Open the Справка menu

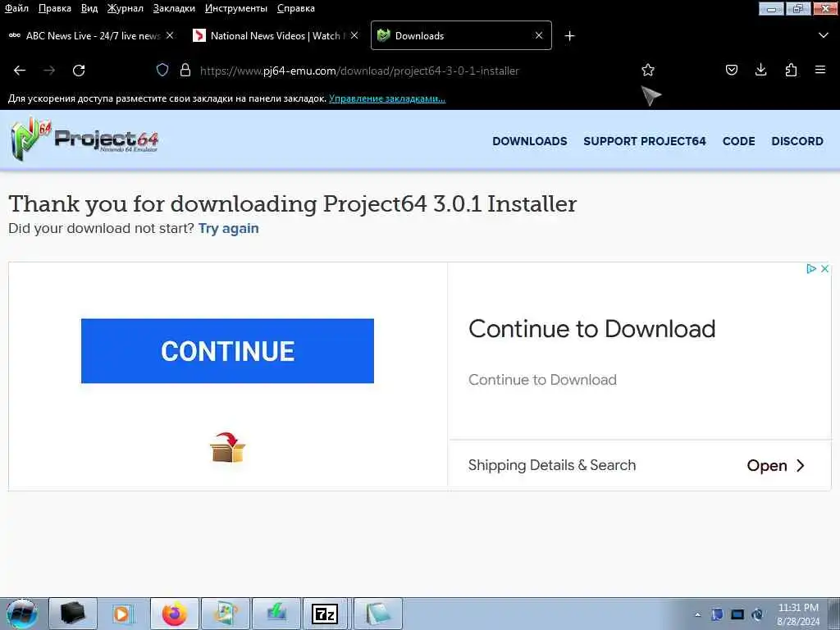[x=295, y=8]
